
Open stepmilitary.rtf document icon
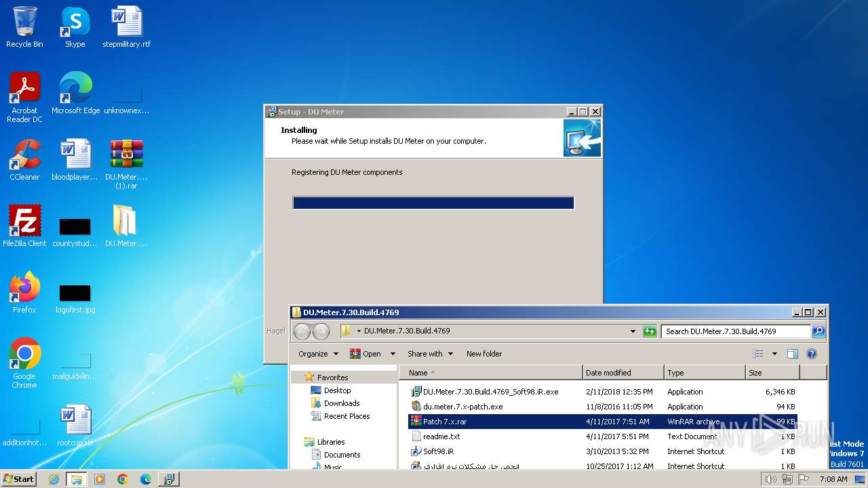[126, 27]
